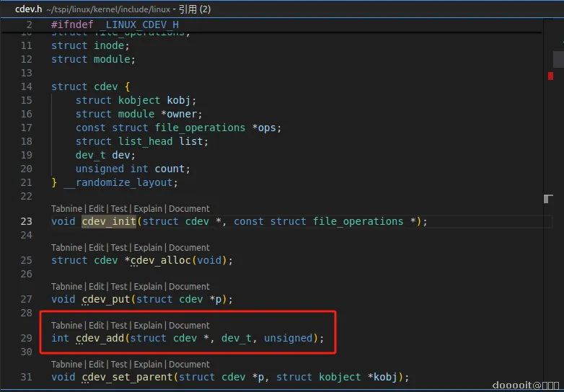The image size is (564, 392).
Task: Click Explain lens above cdev_init
Action: [148, 209]
